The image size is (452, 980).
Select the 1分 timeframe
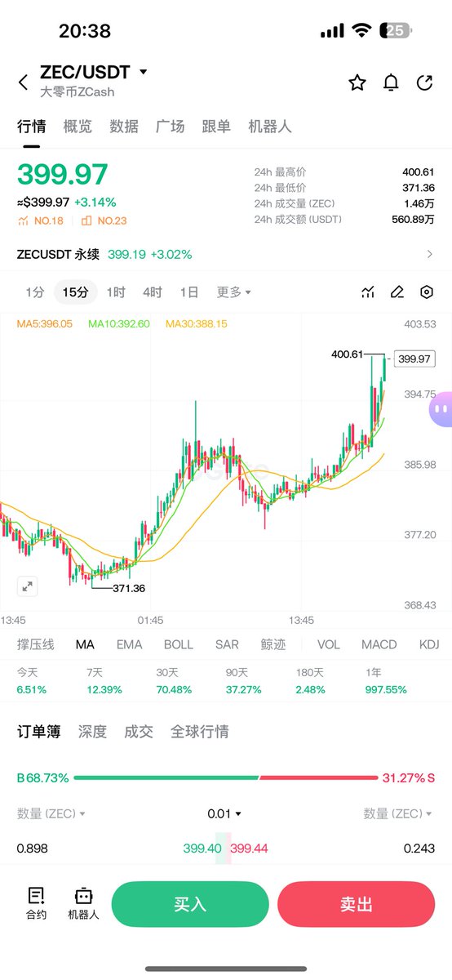click(x=34, y=292)
